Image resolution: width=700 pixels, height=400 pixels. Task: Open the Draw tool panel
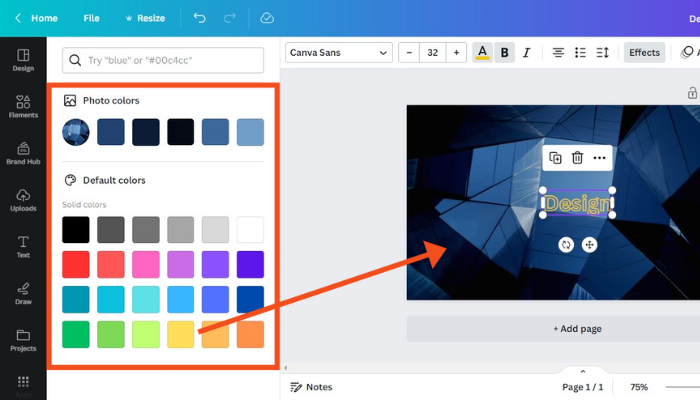point(23,293)
